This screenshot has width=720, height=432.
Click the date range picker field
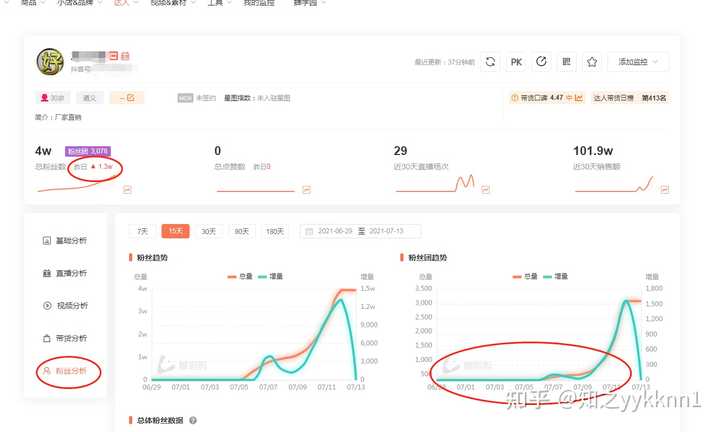(x=360, y=231)
